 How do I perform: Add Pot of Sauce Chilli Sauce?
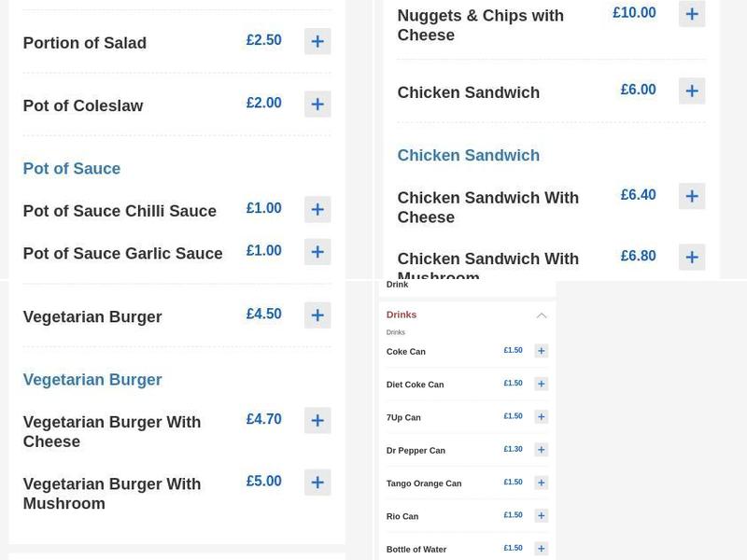click(x=317, y=209)
